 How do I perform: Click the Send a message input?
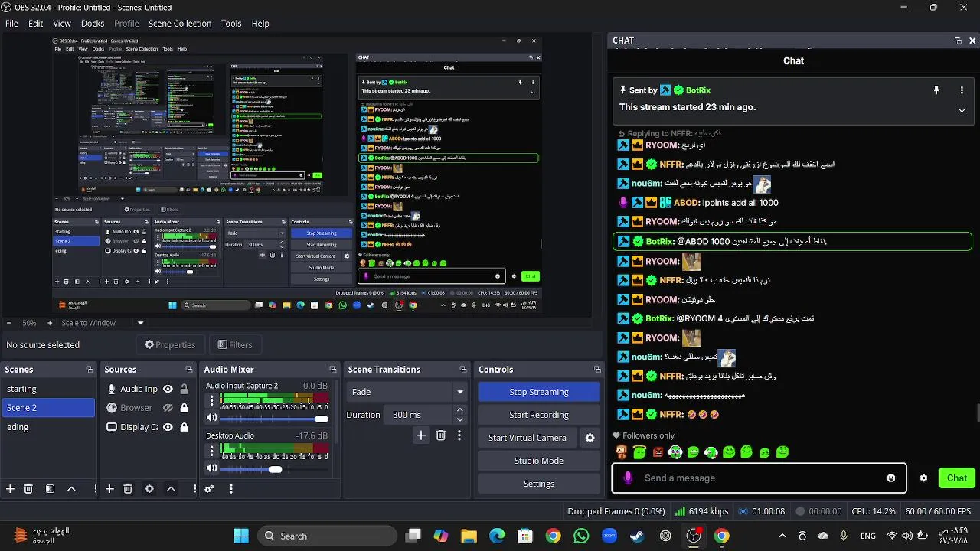coord(758,478)
